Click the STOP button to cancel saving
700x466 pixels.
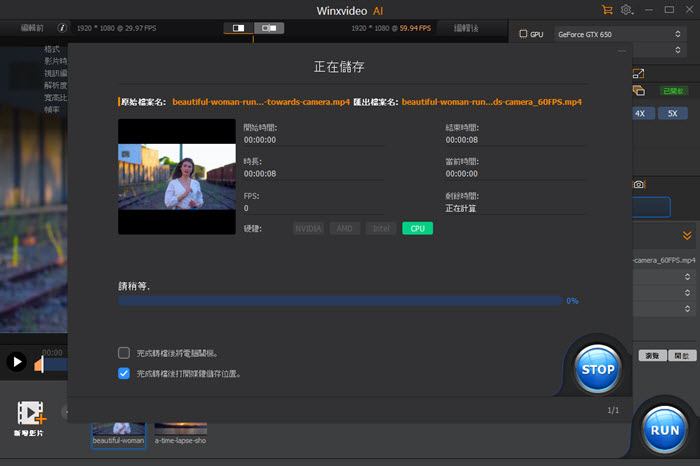598,369
